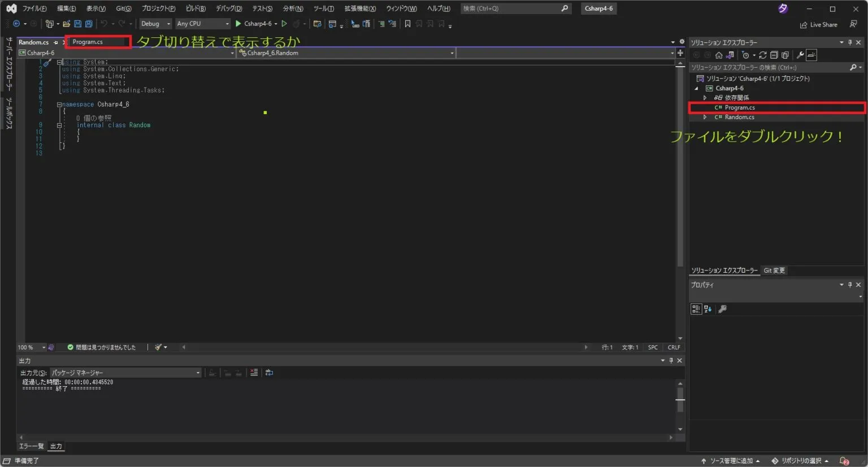Click the Output panel vertical scrollbar
The image size is (868, 467).
click(x=680, y=405)
